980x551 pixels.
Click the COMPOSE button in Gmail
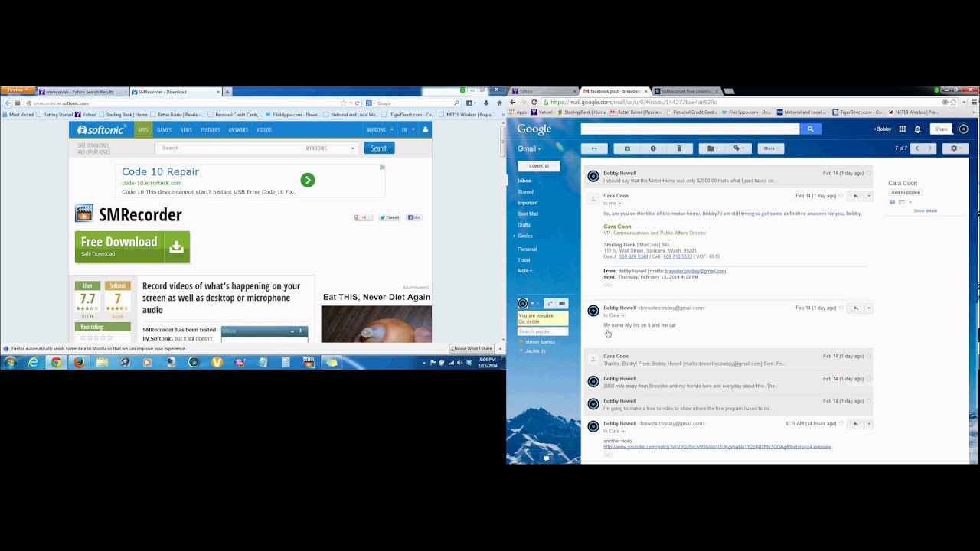tap(539, 166)
